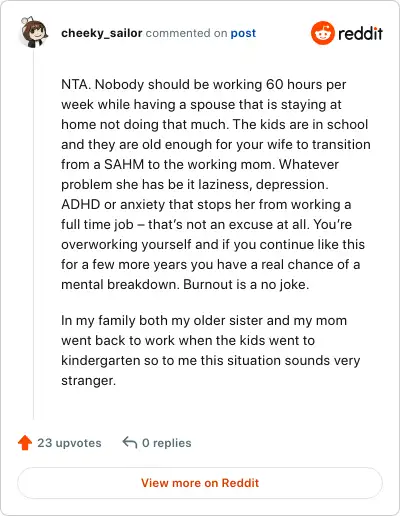Click the paragraph beginning "In my family"
Screen dimensions: 400x516
(211, 350)
